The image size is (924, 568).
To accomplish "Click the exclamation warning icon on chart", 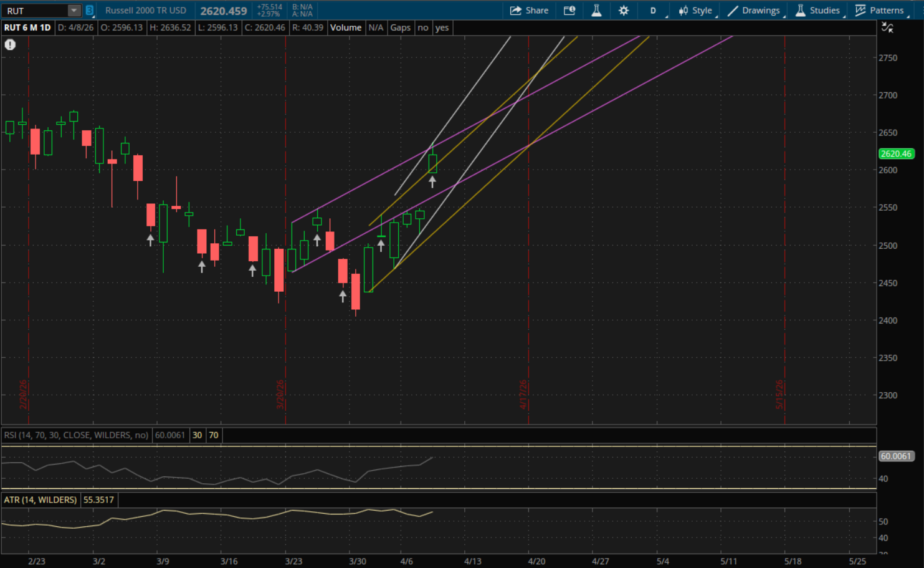I will 10,45.
